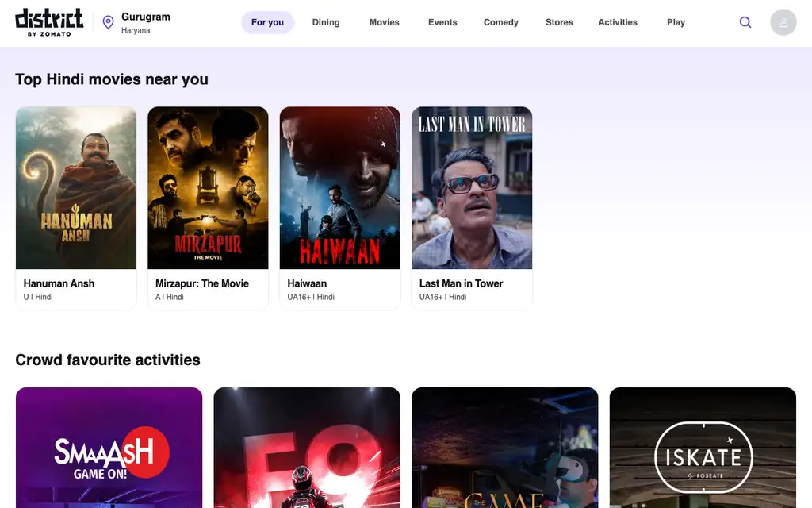This screenshot has height=508, width=812.
Task: Switch to the Dining tab
Action: click(x=326, y=22)
